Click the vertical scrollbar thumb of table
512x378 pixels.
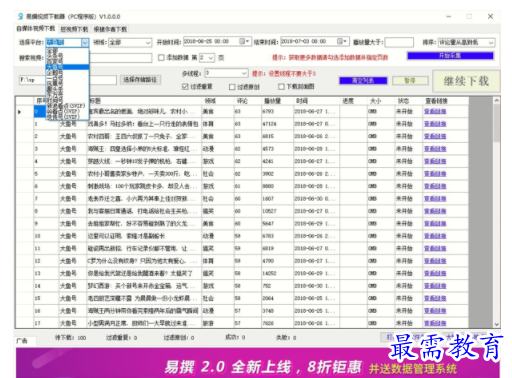tap(497, 123)
